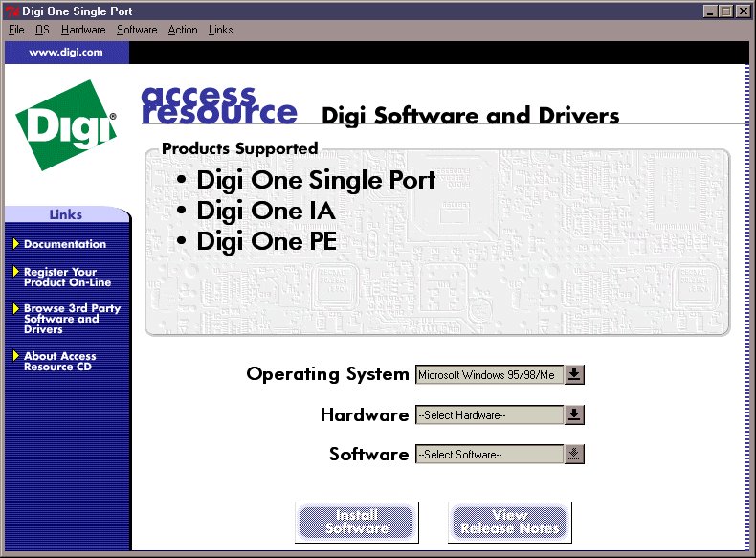Open the Links menu
This screenshot has width=756, height=558.
220,30
